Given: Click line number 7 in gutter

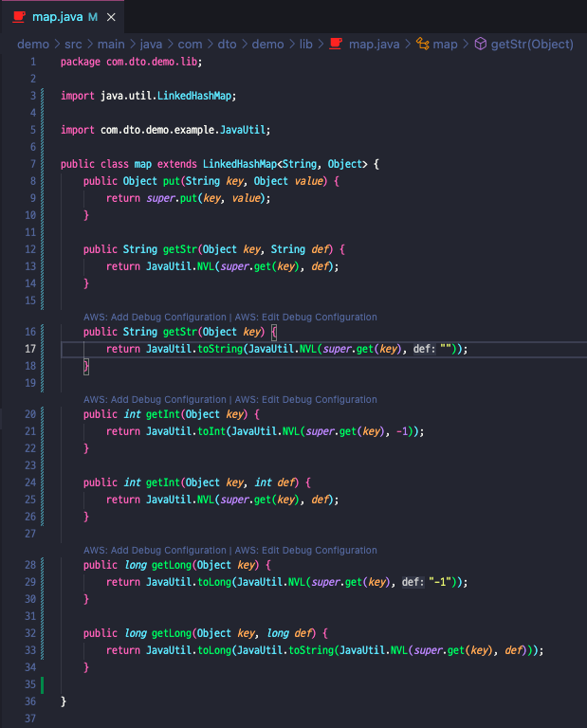Looking at the screenshot, I should [x=33, y=164].
